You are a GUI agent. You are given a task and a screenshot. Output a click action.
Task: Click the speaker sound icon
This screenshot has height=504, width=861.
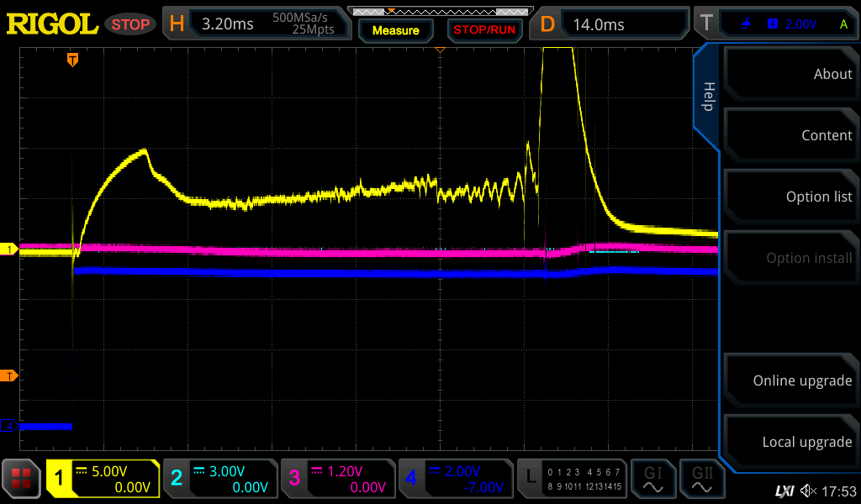808,491
